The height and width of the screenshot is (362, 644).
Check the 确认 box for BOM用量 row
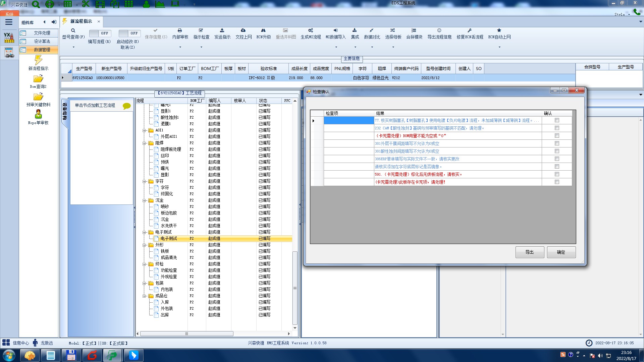pyautogui.click(x=557, y=136)
